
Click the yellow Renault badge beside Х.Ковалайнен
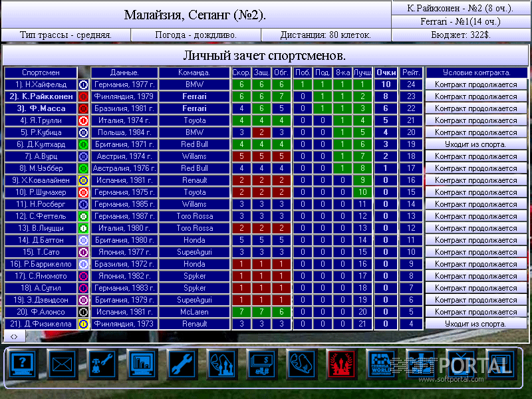(x=84, y=180)
